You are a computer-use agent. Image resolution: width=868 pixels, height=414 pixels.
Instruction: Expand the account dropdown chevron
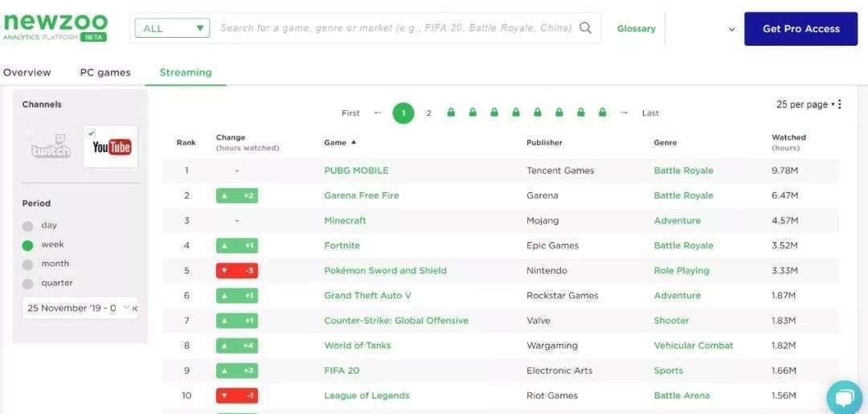coord(732,29)
